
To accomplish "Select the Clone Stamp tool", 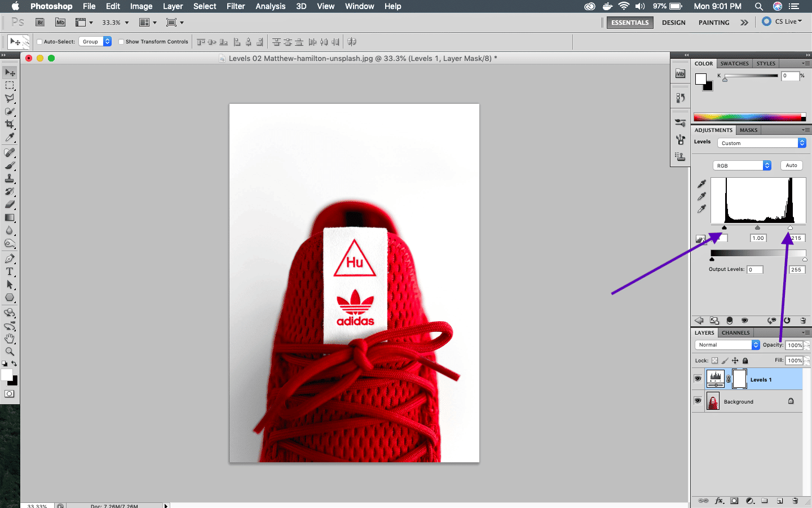I will coord(10,178).
